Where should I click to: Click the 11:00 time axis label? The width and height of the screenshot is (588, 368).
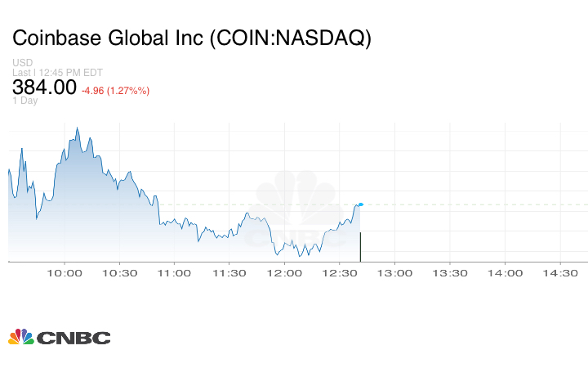(176, 273)
